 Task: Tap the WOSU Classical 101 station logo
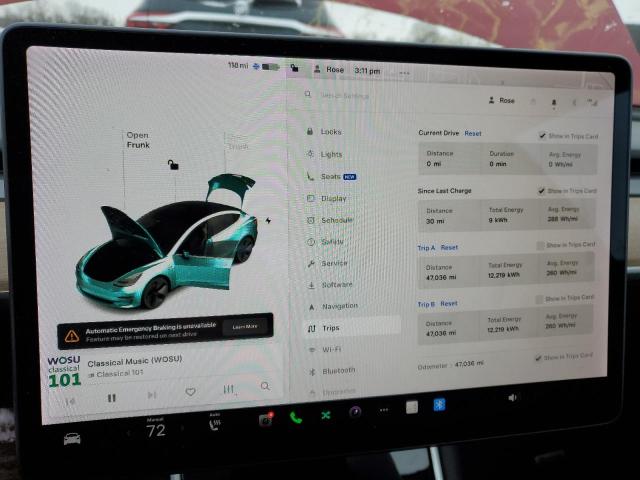pyautogui.click(x=64, y=371)
